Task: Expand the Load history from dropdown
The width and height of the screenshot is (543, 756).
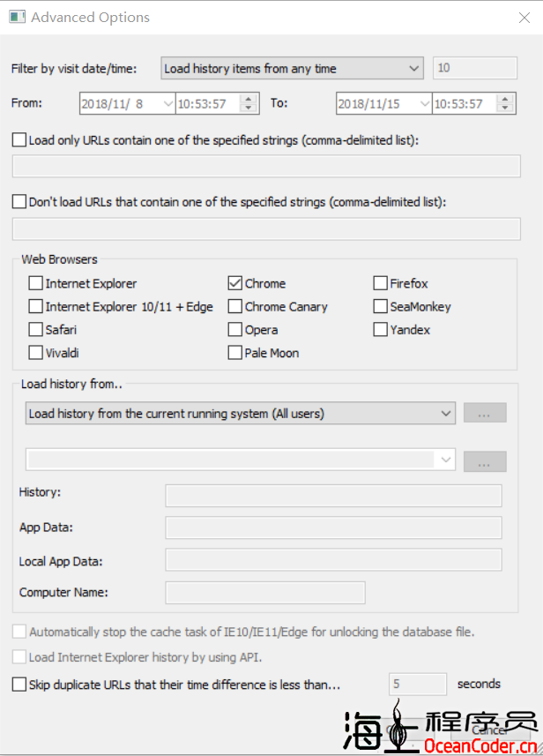Action: 445,413
